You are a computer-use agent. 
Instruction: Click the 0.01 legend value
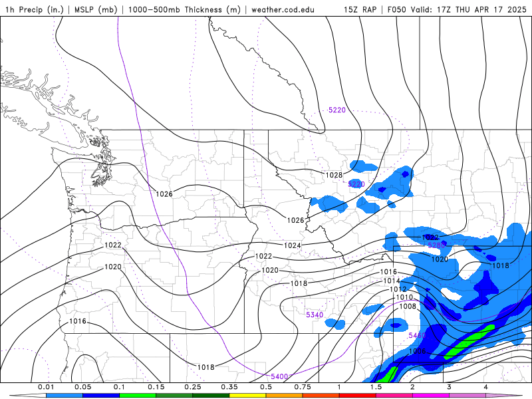[46, 387]
